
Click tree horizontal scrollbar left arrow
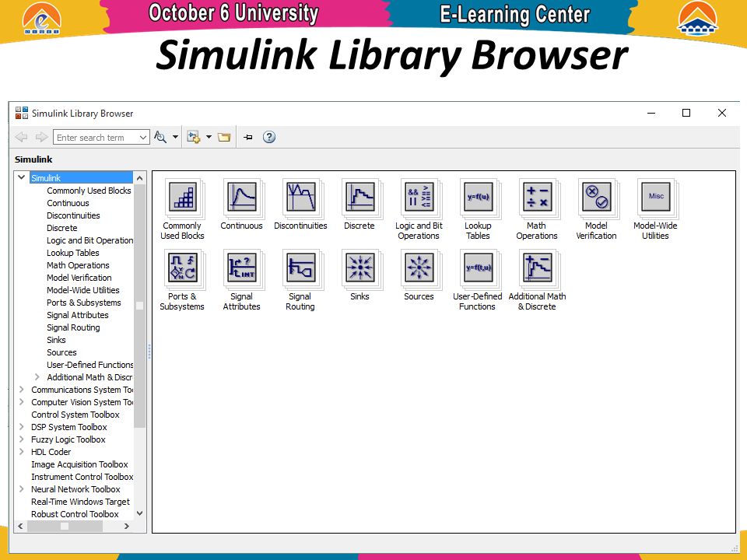[x=20, y=527]
